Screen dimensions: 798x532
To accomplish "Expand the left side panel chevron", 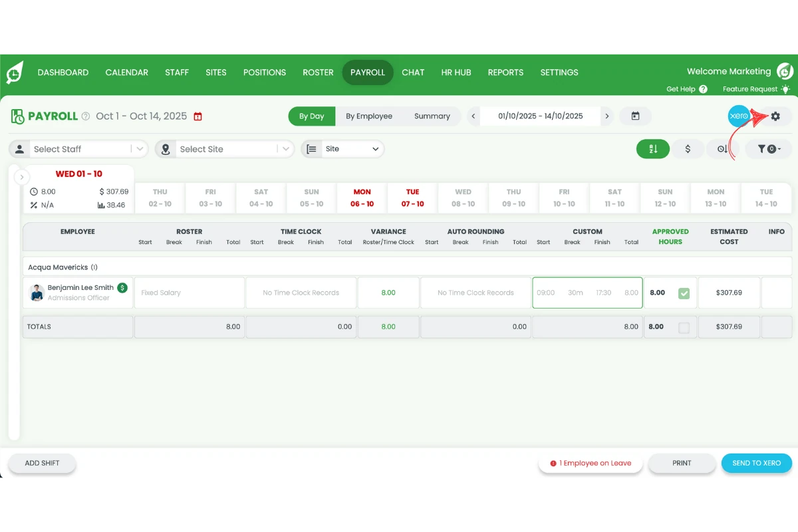I will [x=21, y=178].
